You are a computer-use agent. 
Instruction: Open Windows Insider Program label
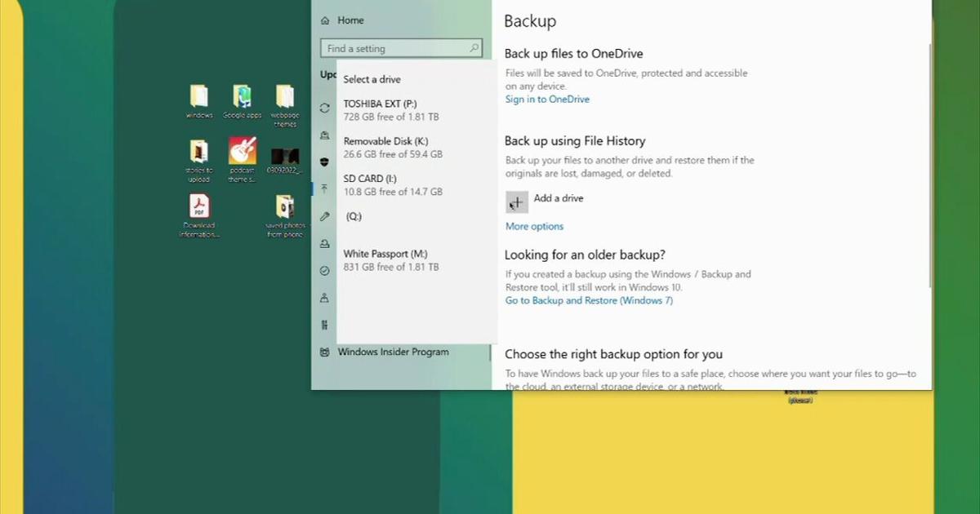coord(393,352)
